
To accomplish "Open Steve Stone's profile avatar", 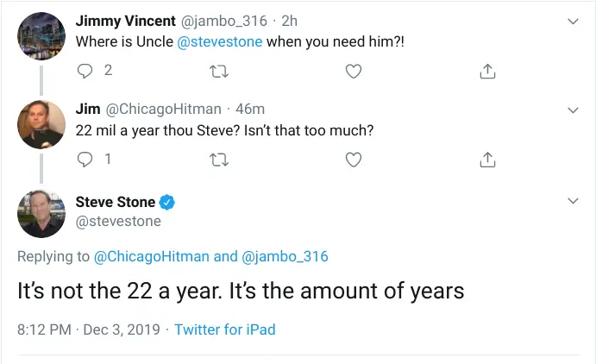I will pos(41,213).
